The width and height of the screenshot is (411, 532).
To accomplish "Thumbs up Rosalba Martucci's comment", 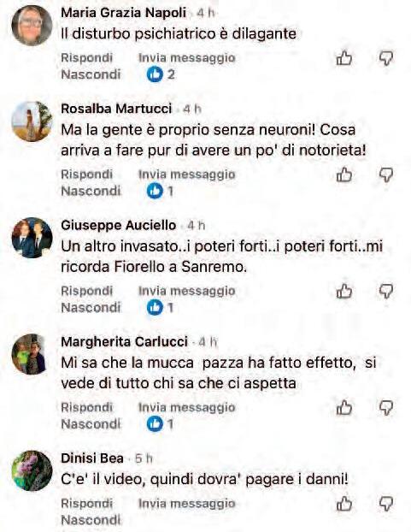I will click(343, 175).
